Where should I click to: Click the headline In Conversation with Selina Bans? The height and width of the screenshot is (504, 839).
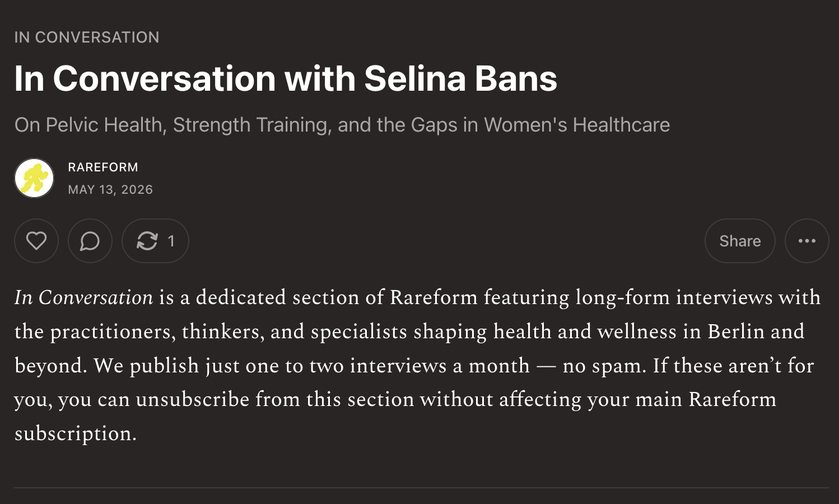point(286,78)
